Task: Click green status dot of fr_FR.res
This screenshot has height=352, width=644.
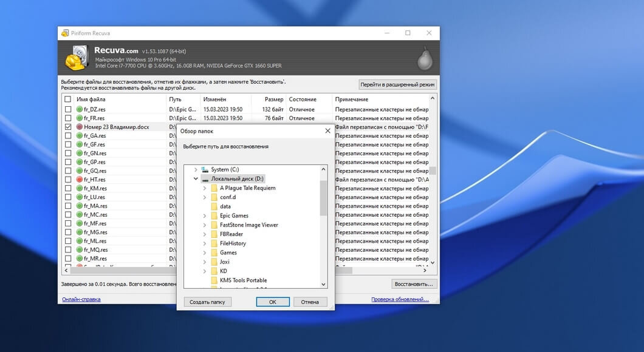Action: coord(80,118)
